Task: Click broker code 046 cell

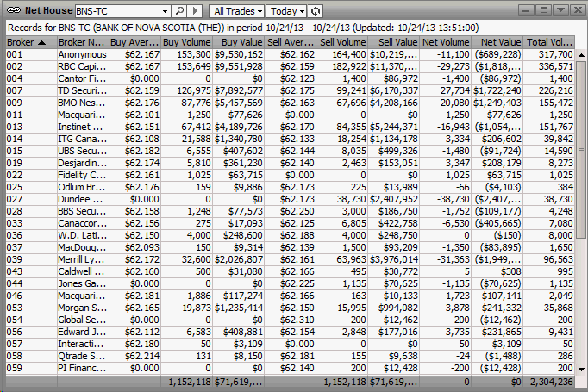Action: click(32, 296)
